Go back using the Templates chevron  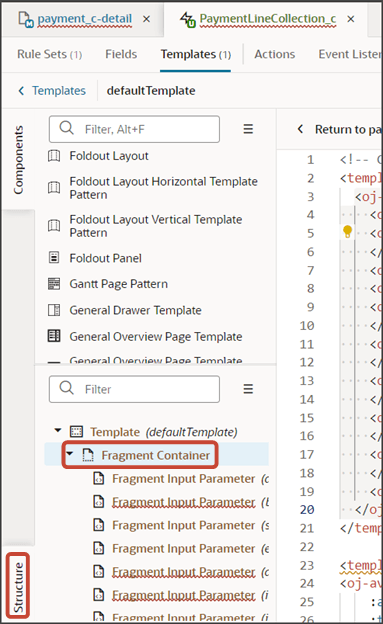click(21, 91)
